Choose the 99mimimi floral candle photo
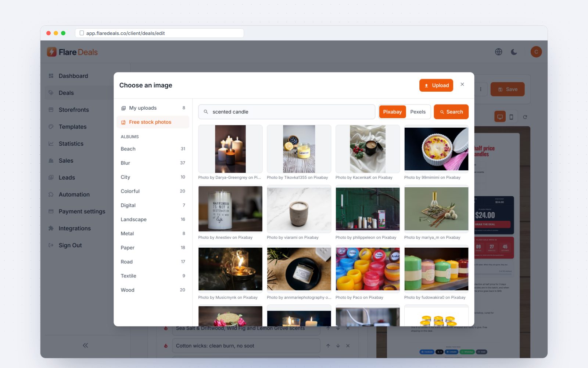 pyautogui.click(x=436, y=149)
